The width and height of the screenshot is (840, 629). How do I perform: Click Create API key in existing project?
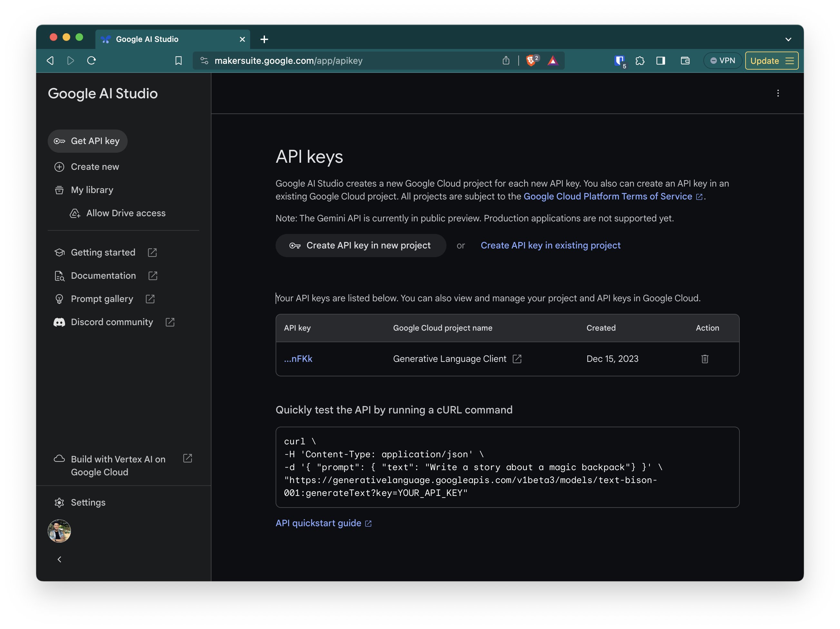pos(551,246)
